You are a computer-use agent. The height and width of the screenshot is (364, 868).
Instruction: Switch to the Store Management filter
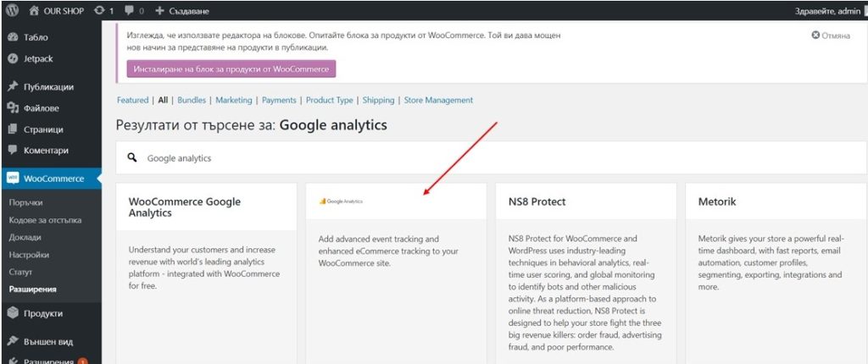[x=438, y=100]
